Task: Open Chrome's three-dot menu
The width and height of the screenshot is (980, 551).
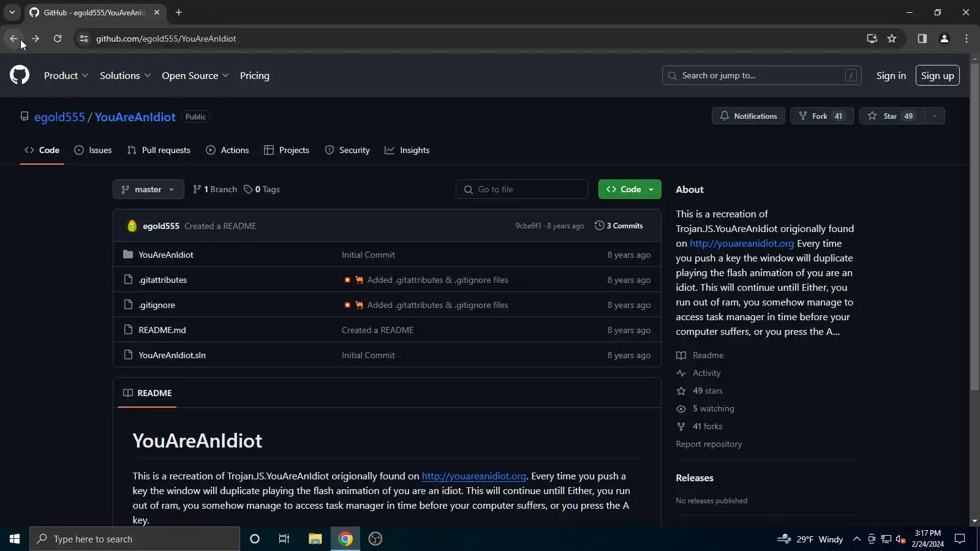Action: tap(967, 39)
